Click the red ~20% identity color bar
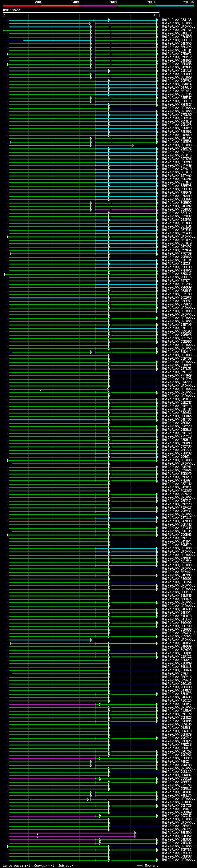The width and height of the screenshot is (197, 868). (22, 6)
